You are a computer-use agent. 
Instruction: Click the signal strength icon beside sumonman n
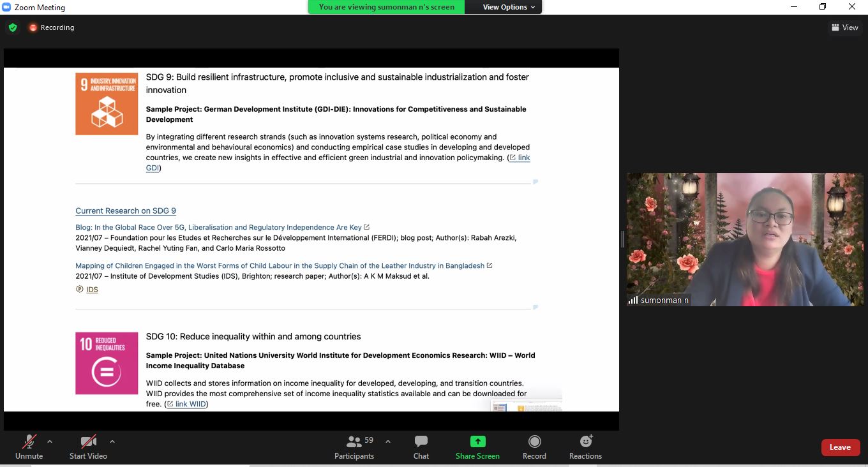pyautogui.click(x=633, y=300)
